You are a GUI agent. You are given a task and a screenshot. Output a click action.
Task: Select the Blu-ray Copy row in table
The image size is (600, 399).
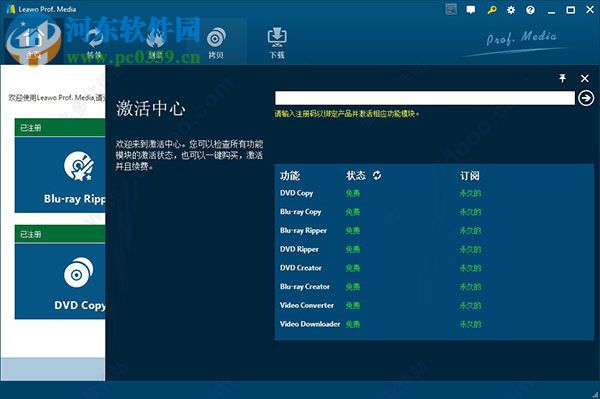click(434, 212)
